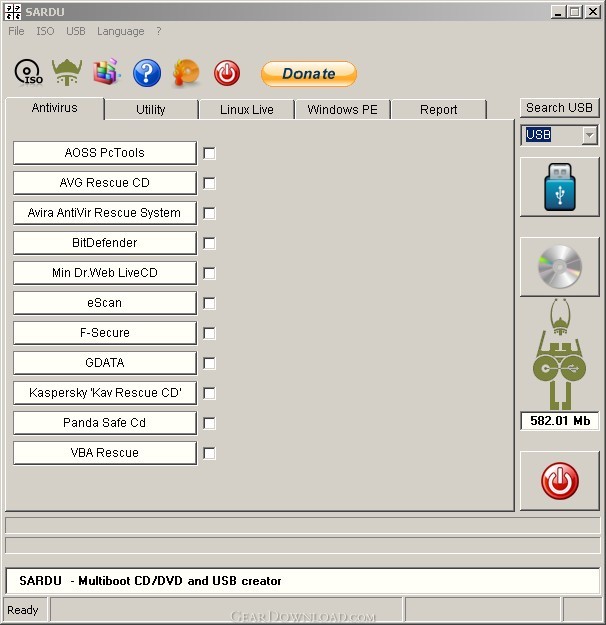
Task: Click the BitDefender button
Action: (x=105, y=243)
